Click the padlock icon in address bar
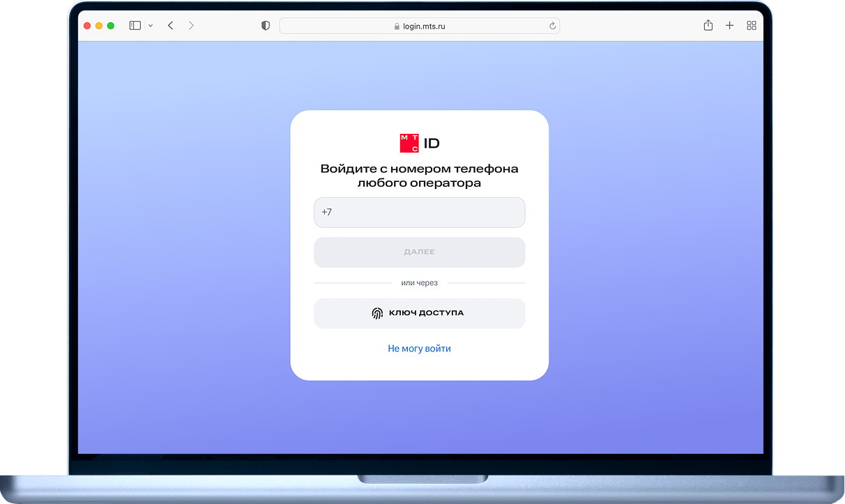The height and width of the screenshot is (504, 845). click(x=397, y=26)
